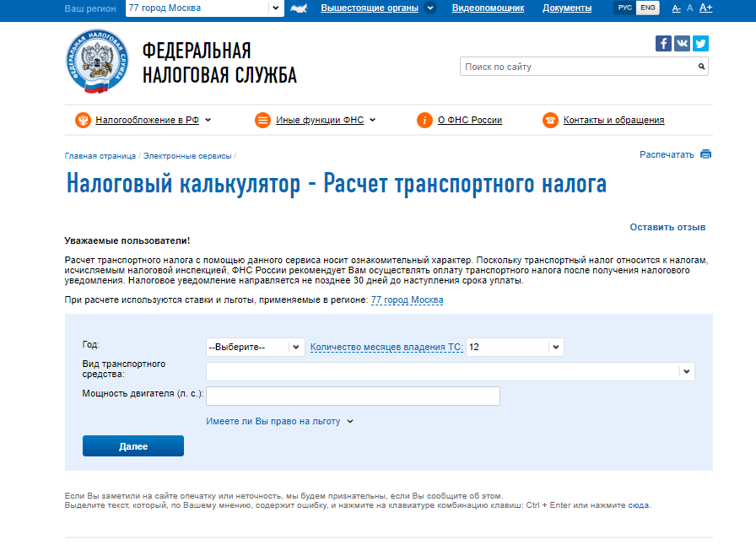Increase font size with A+
The height and width of the screenshot is (545, 756).
point(706,8)
